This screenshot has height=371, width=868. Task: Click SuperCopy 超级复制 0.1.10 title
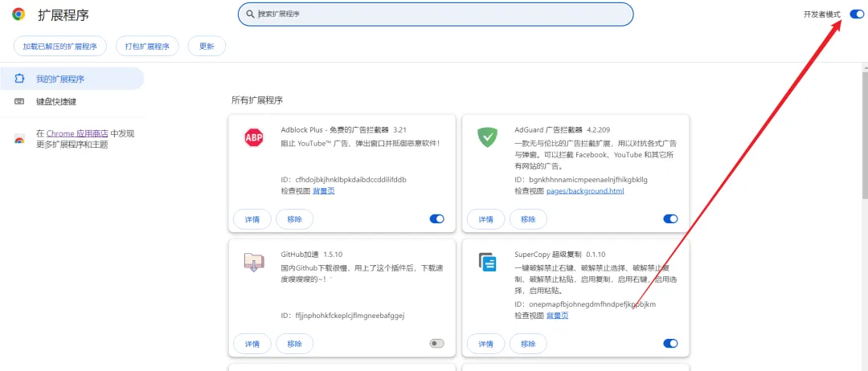tap(559, 255)
